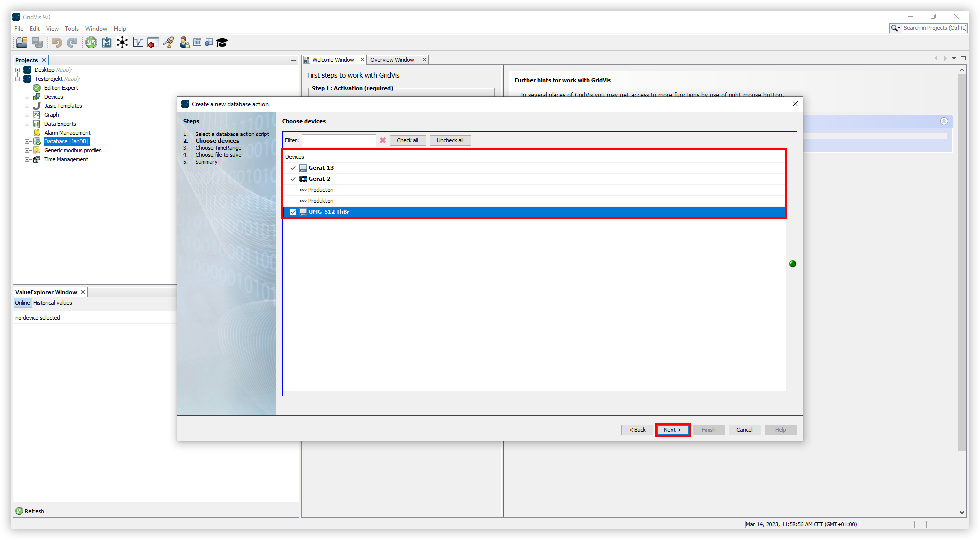Screen dimensions: 980x540
Task: Click the Redo arrow in the toolbar
Action: (71, 42)
